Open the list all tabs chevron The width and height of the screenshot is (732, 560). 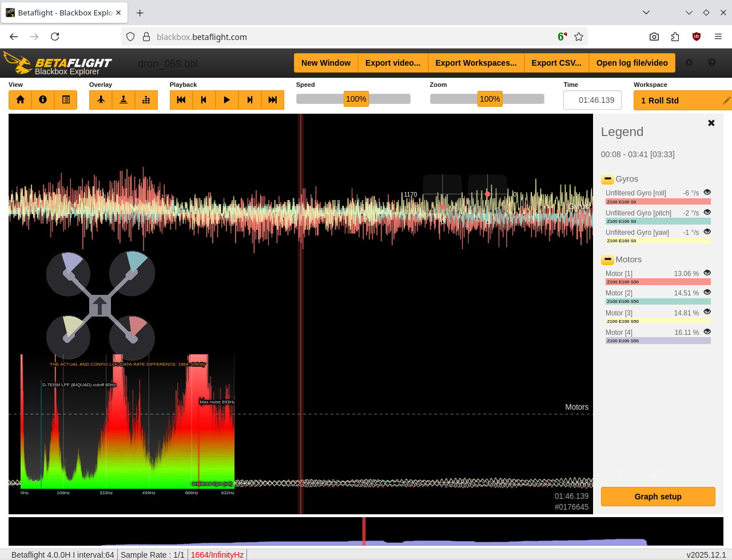click(646, 13)
